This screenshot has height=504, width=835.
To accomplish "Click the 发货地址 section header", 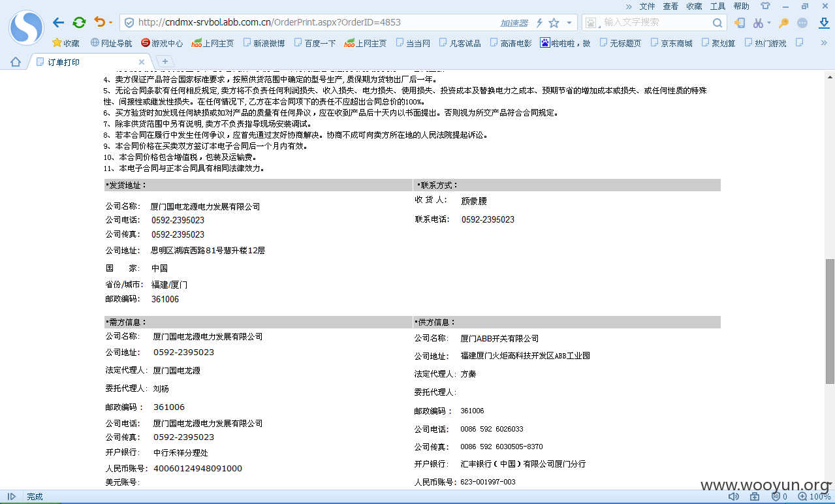I will (259, 185).
